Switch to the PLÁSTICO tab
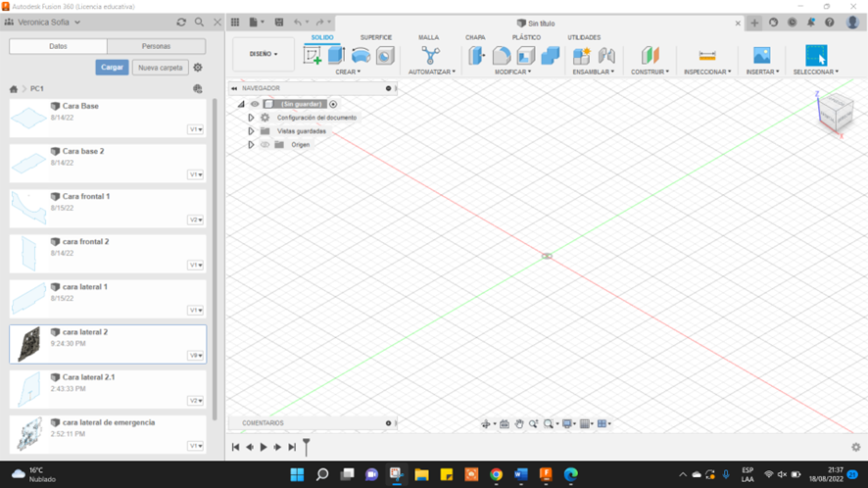868x488 pixels. pos(526,37)
